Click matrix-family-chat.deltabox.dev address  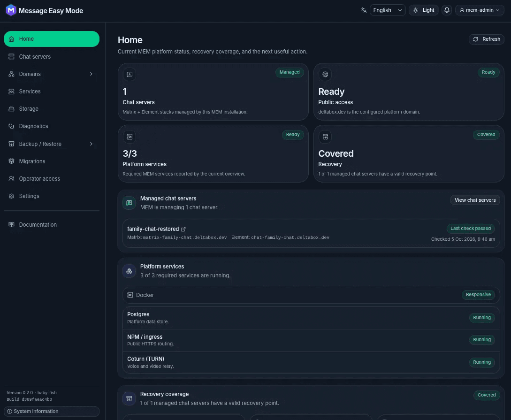(x=185, y=237)
